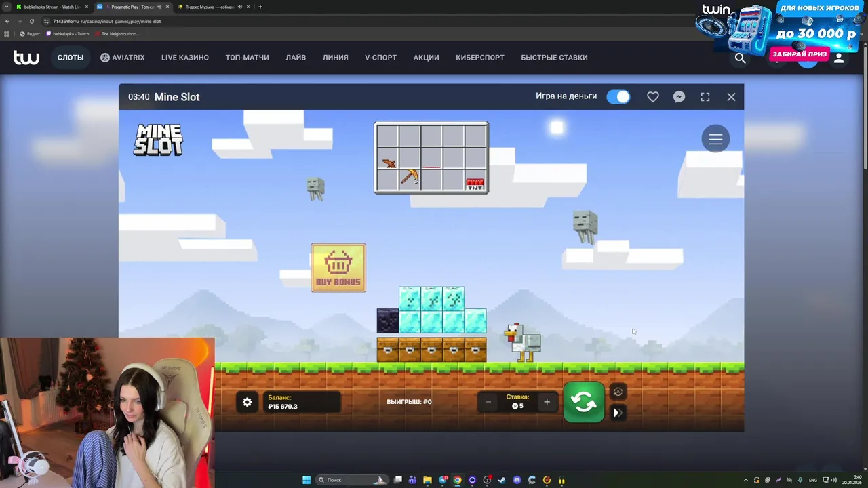Open ТОП-МАТЧИ tab

pyautogui.click(x=247, y=58)
